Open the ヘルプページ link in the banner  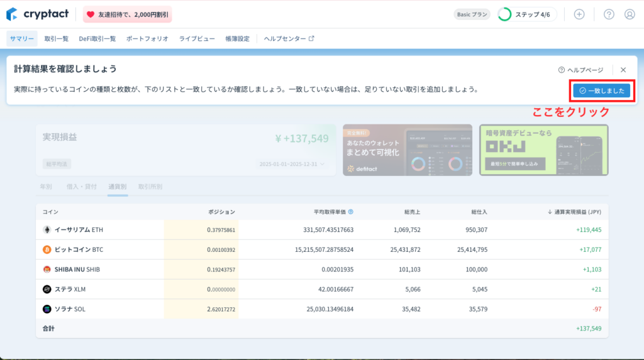click(x=580, y=70)
